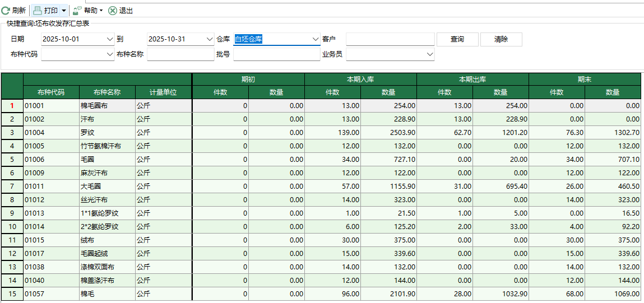Click the 棉盖涤汗布 fabric name cell
Viewport: 644px width, 303px height.
[106, 281]
